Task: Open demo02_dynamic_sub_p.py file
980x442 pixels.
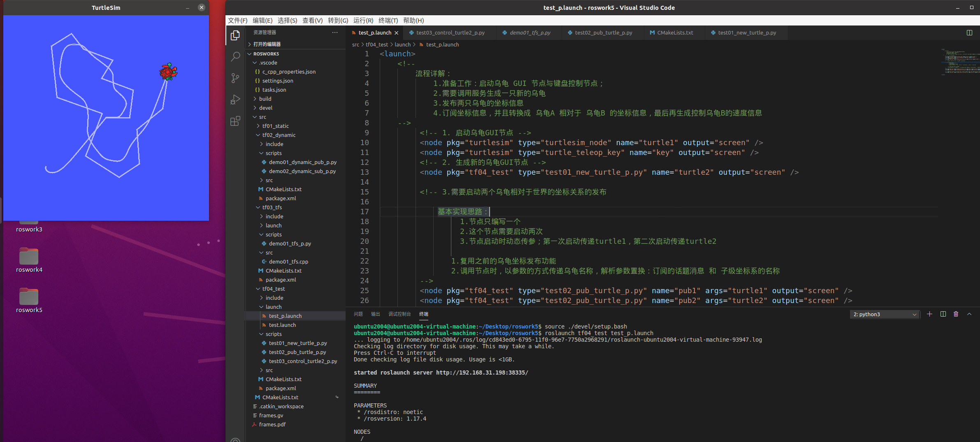Action: (295, 171)
